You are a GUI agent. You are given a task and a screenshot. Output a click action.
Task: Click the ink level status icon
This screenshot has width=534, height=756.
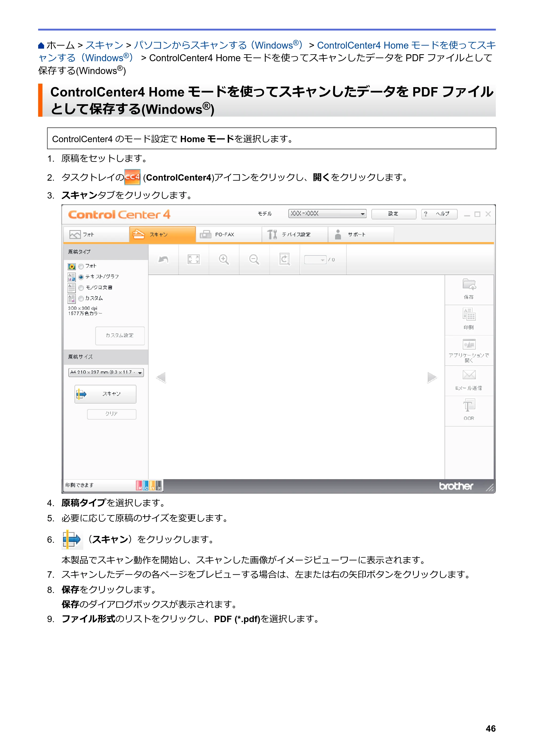149,485
